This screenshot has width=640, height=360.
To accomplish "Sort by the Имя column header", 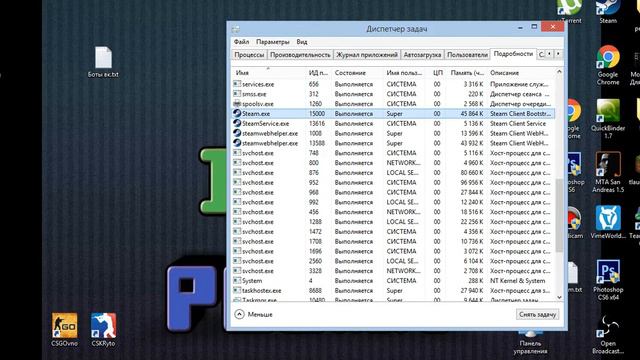I will [268, 73].
